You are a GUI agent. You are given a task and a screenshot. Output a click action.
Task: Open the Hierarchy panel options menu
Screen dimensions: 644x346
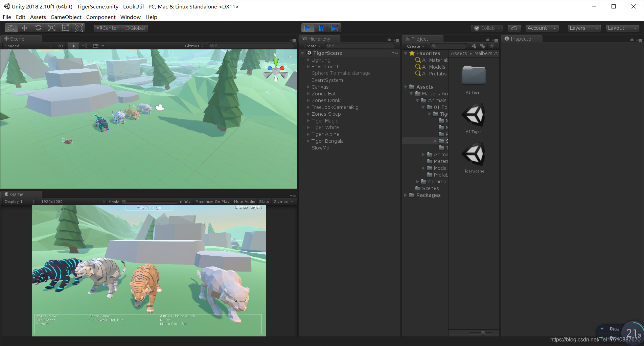pos(396,40)
